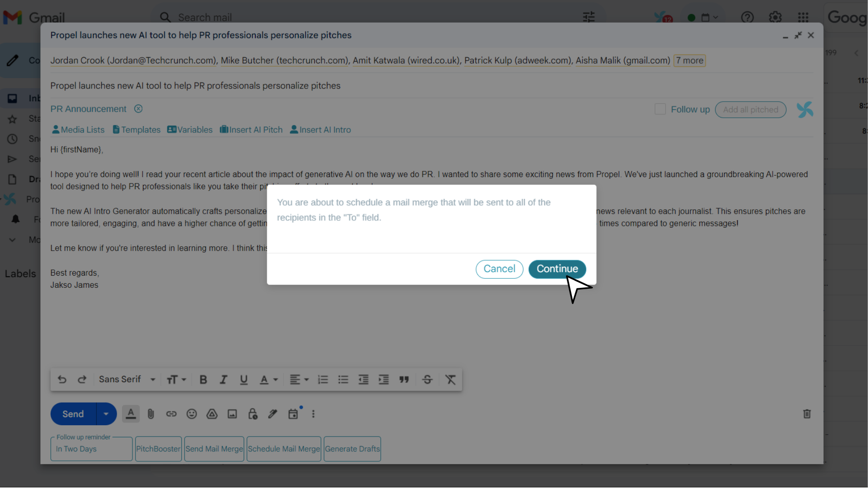Viewport: 868px width, 488px height.
Task: Open the text size dropdown
Action: click(x=176, y=380)
